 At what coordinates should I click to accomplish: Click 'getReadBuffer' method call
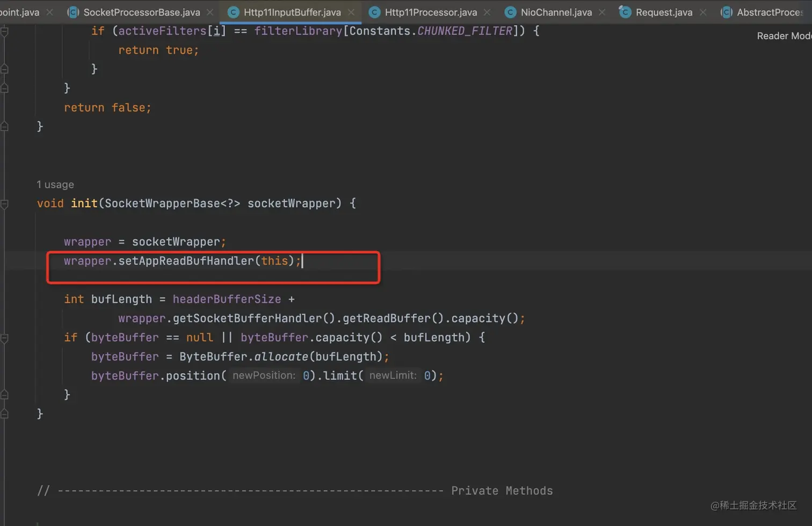click(x=387, y=318)
